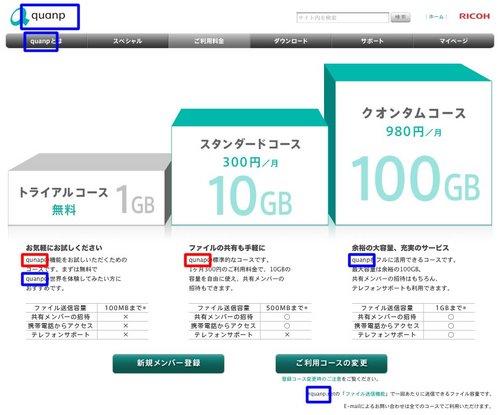Open the スペシャル navigation tab
This screenshot has height=415, width=500.
tap(128, 41)
